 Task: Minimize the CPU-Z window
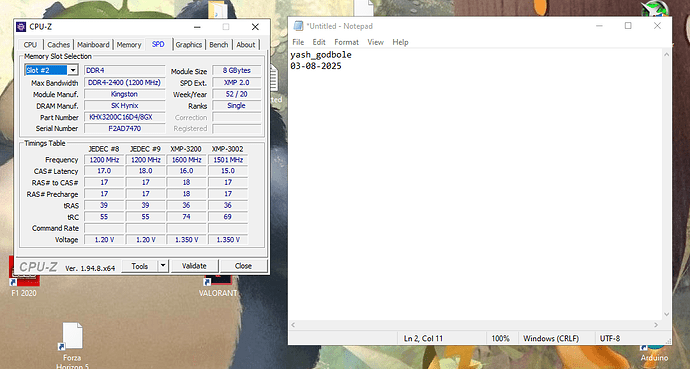(x=197, y=27)
